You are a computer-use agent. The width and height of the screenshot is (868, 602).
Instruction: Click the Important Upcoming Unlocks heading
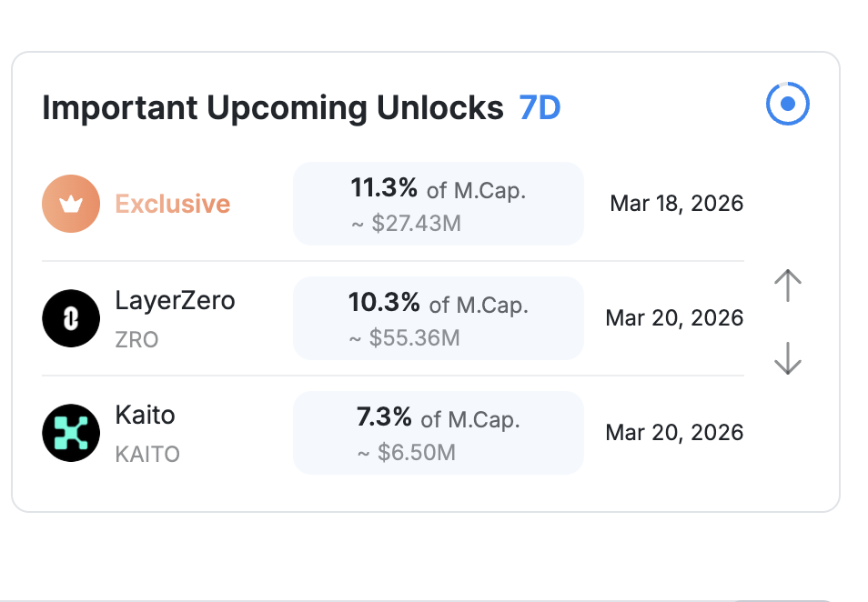pos(273,108)
